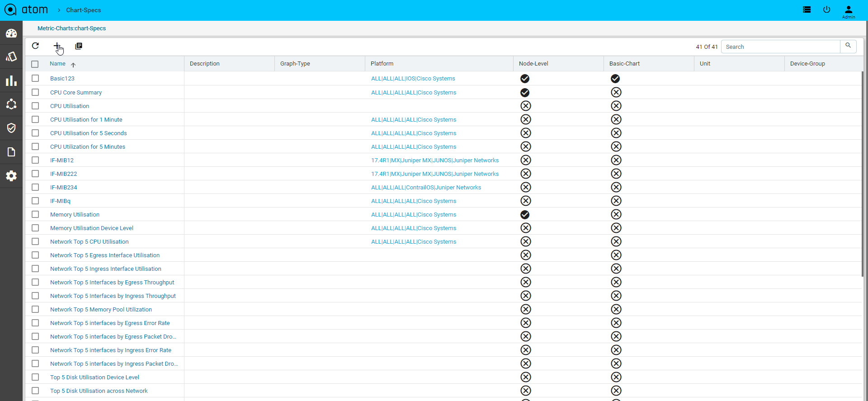Screen dimensions: 868x401
Task: Click the search magnifier button
Action: coord(848,46)
